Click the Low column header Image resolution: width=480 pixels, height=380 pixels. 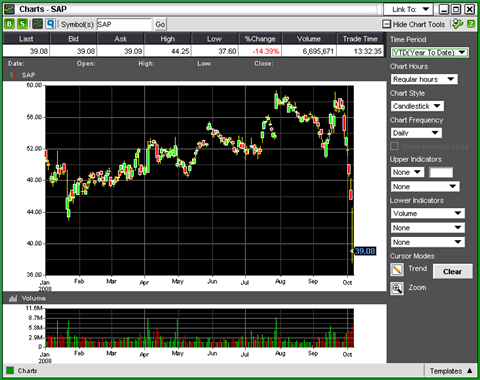214,39
